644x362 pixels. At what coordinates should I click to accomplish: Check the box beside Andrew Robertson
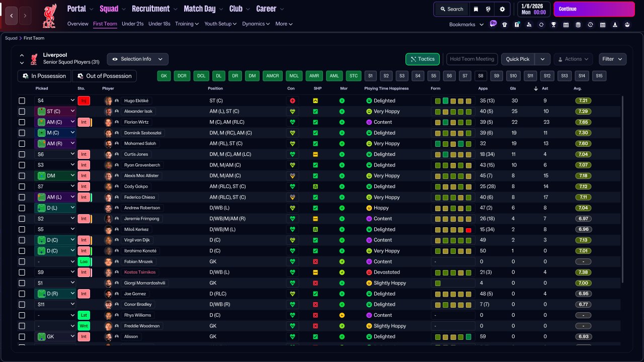click(22, 208)
